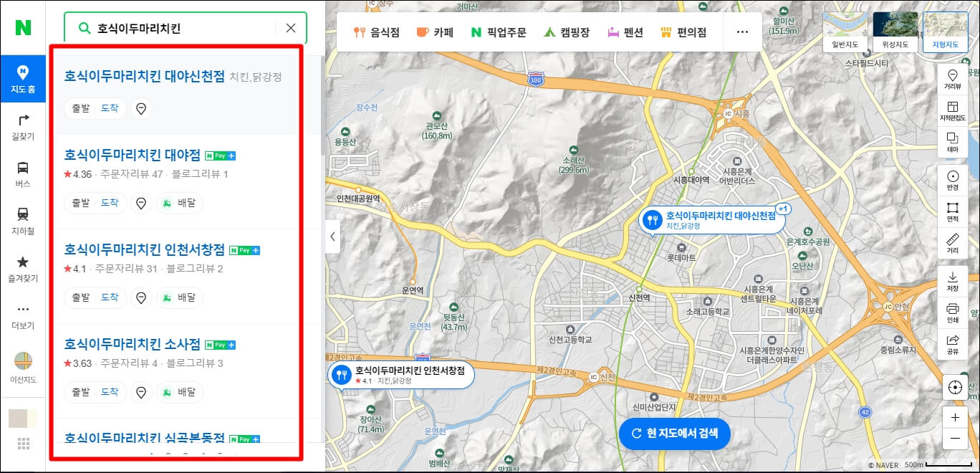
Task: Open 더보기 more options in sidebar
Action: [x=23, y=316]
